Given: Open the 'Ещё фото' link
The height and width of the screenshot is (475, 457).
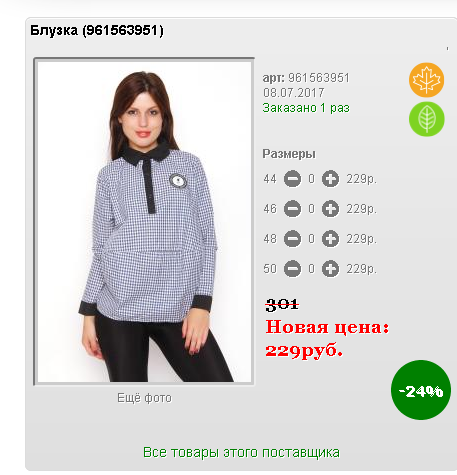Looking at the screenshot, I should click(x=144, y=398).
